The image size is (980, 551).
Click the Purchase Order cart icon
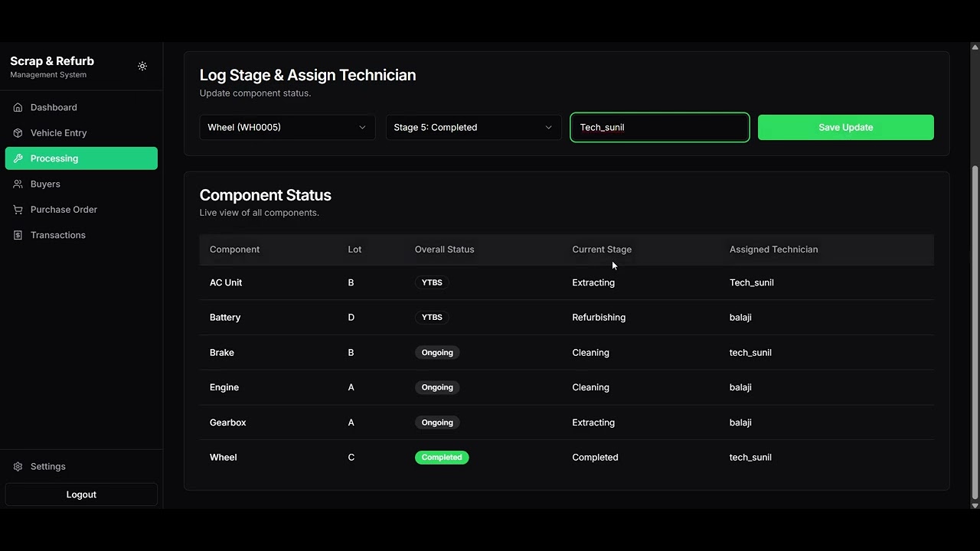[18, 210]
